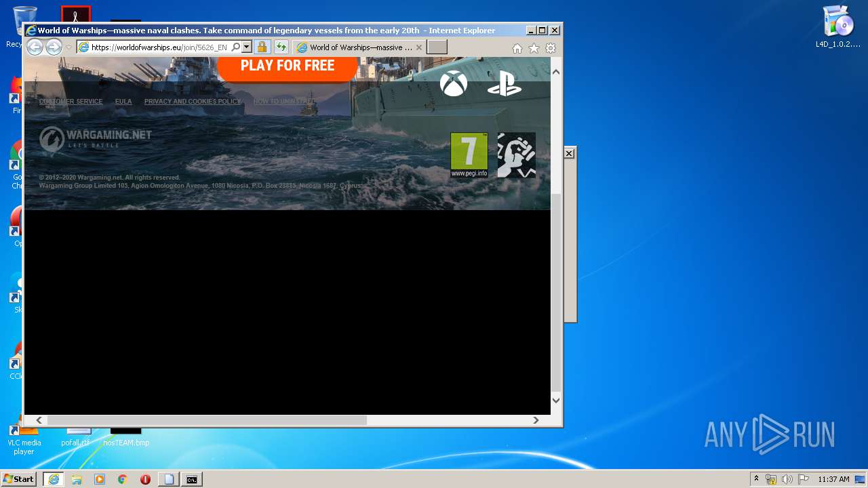Open Windows Media Player from taskbar

click(x=100, y=479)
